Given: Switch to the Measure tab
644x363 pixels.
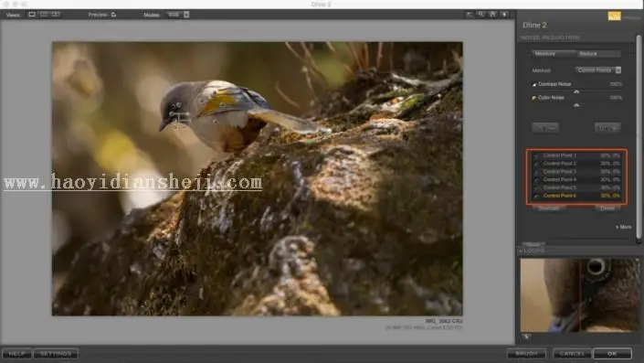Looking at the screenshot, I should (x=554, y=53).
